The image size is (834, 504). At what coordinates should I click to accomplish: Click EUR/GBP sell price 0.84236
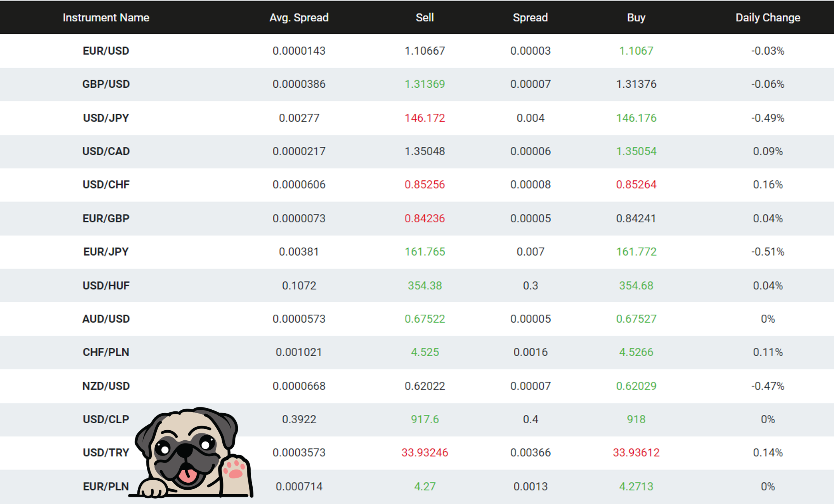425,218
